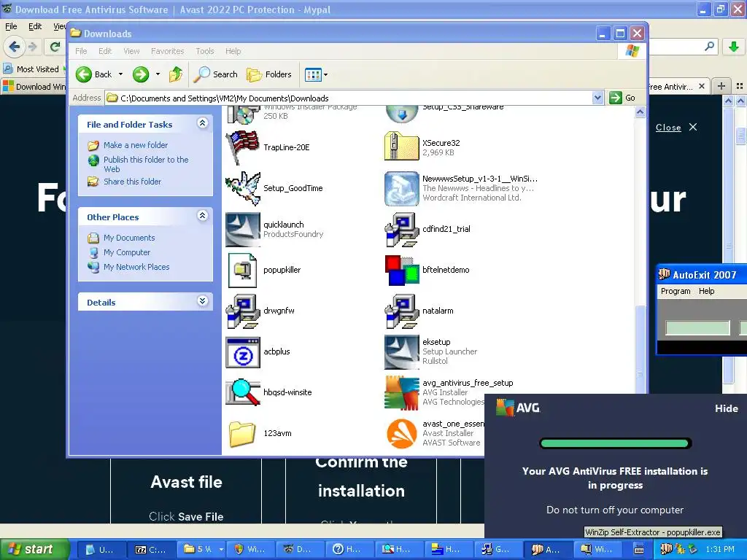This screenshot has height=560, width=747.
Task: Select the natalarm installer icon
Action: click(x=402, y=311)
